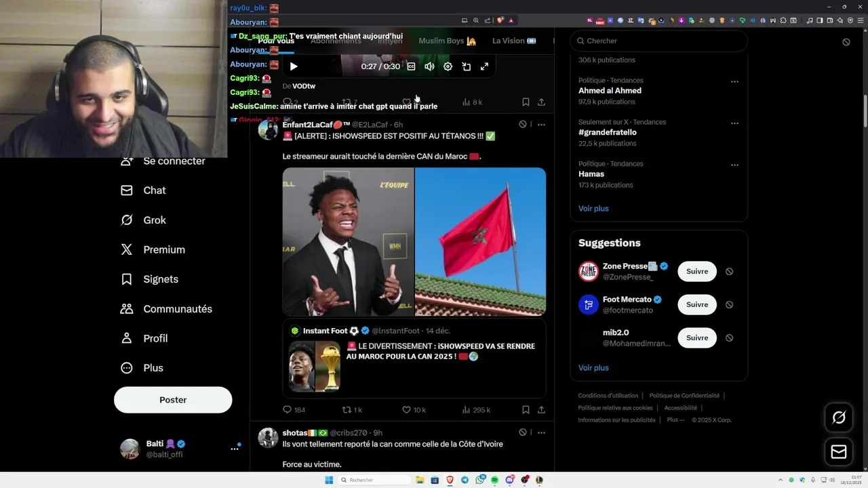Follow Zone Presse

tap(697, 271)
